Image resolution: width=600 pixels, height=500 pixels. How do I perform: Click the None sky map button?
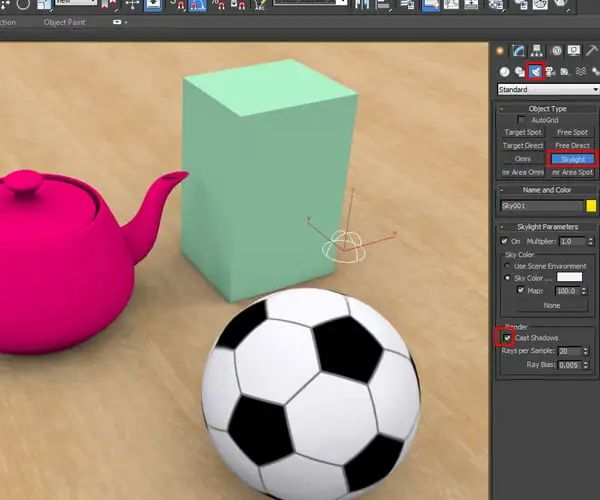click(552, 305)
